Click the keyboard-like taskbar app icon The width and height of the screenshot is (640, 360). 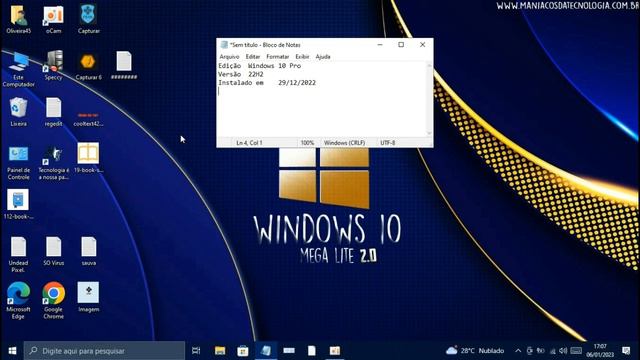(x=289, y=351)
